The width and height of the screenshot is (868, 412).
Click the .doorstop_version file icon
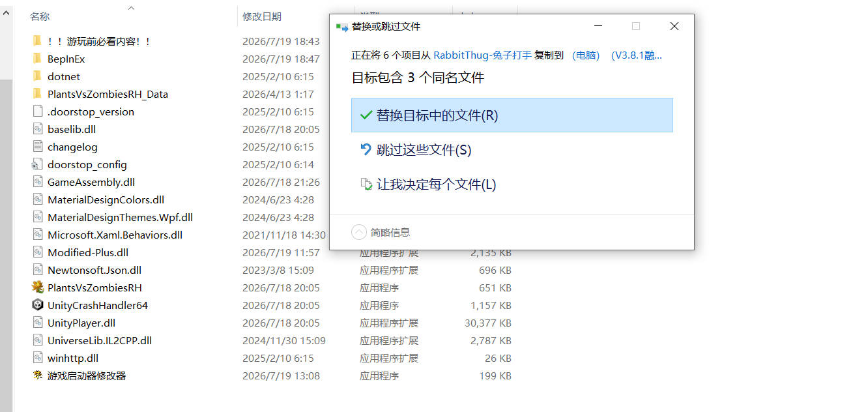tap(37, 111)
